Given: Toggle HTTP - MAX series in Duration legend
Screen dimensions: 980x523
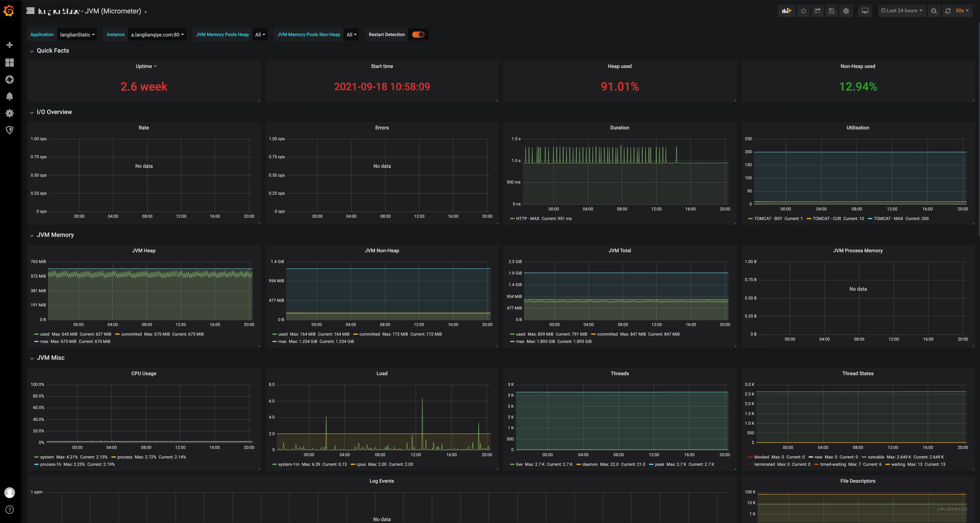Looking at the screenshot, I should click(527, 219).
